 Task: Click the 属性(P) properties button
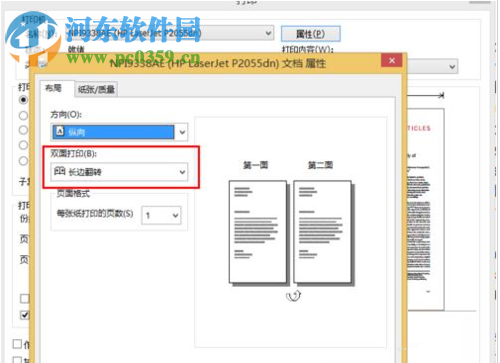pos(310,34)
